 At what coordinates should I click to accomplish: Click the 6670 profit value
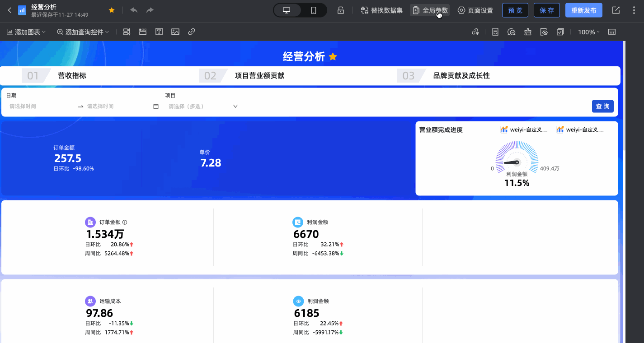(x=306, y=234)
